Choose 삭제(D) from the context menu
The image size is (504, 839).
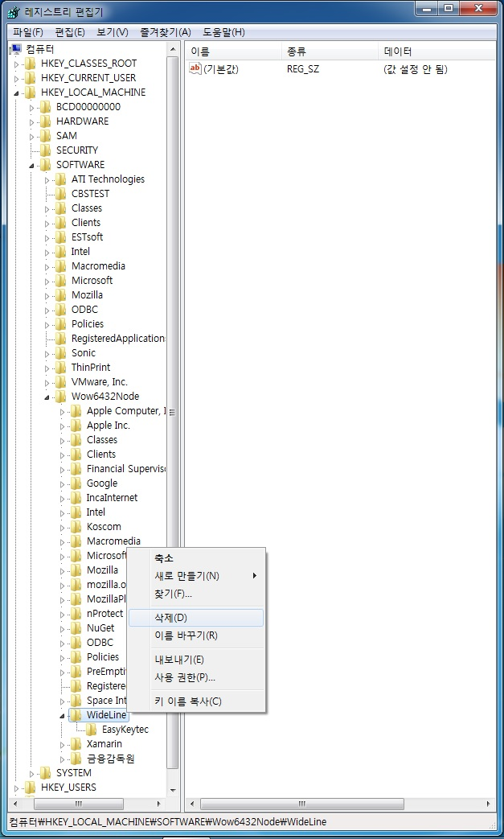(x=170, y=618)
